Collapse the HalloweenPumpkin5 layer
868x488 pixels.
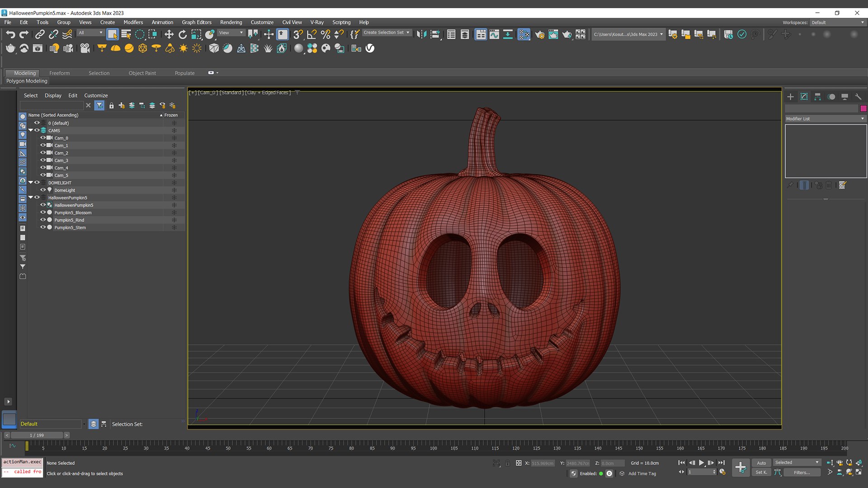click(x=31, y=197)
